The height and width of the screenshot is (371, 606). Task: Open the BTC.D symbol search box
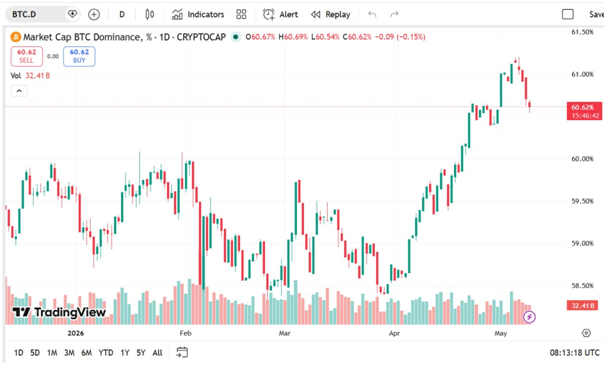coord(35,14)
